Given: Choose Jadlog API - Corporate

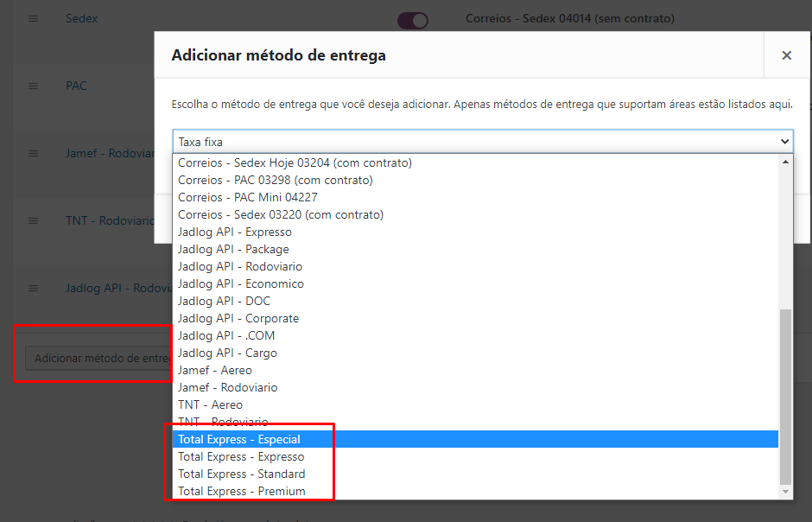Looking at the screenshot, I should point(475,318).
